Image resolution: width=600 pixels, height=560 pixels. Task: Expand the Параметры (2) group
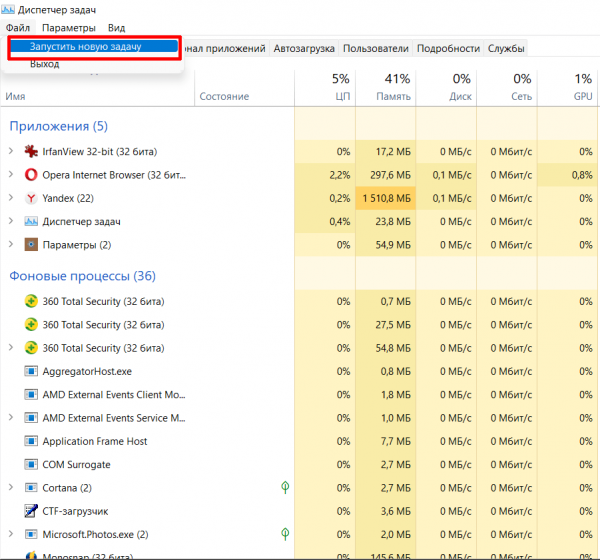pyautogui.click(x=11, y=244)
